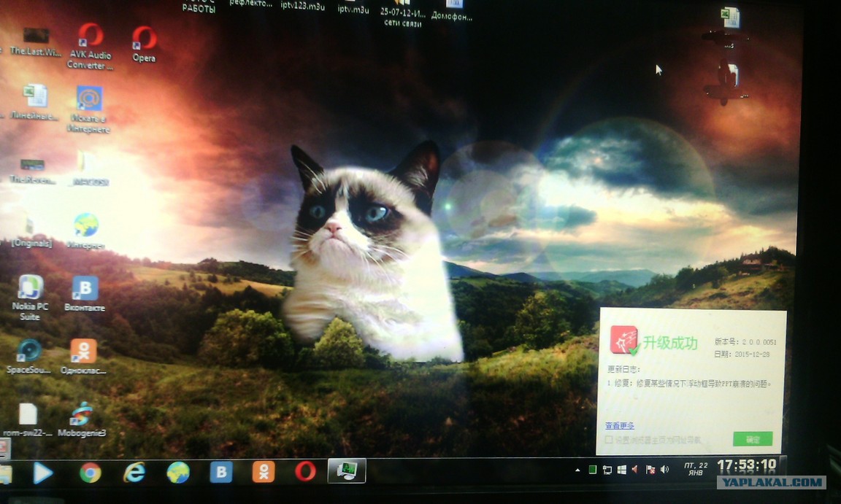Image resolution: width=841 pixels, height=504 pixels.
Task: Open the 查看更多 link in popup
Action: 620,425
